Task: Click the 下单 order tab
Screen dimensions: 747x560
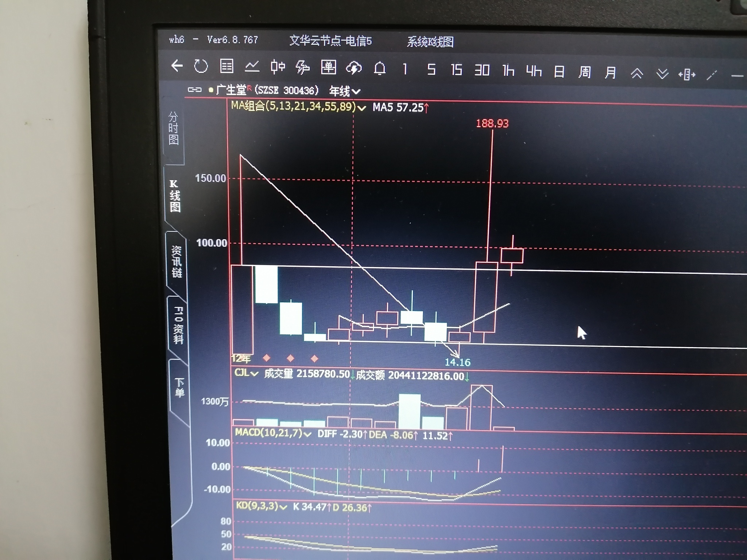Action: click(179, 387)
